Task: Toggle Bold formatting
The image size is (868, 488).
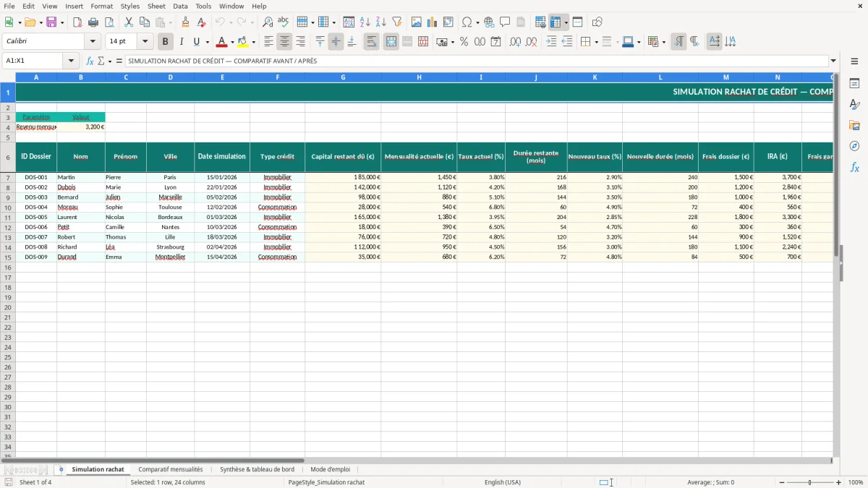Action: point(165,42)
